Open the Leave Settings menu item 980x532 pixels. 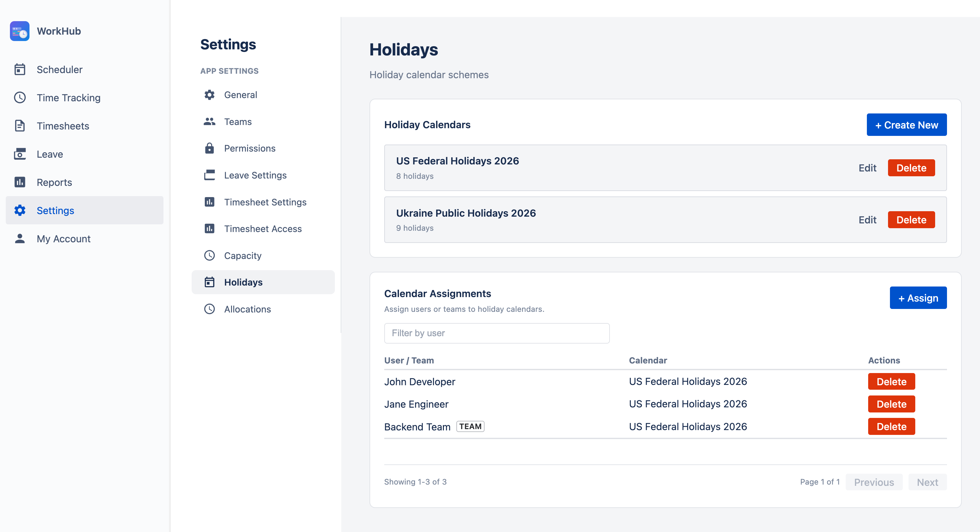pos(255,175)
